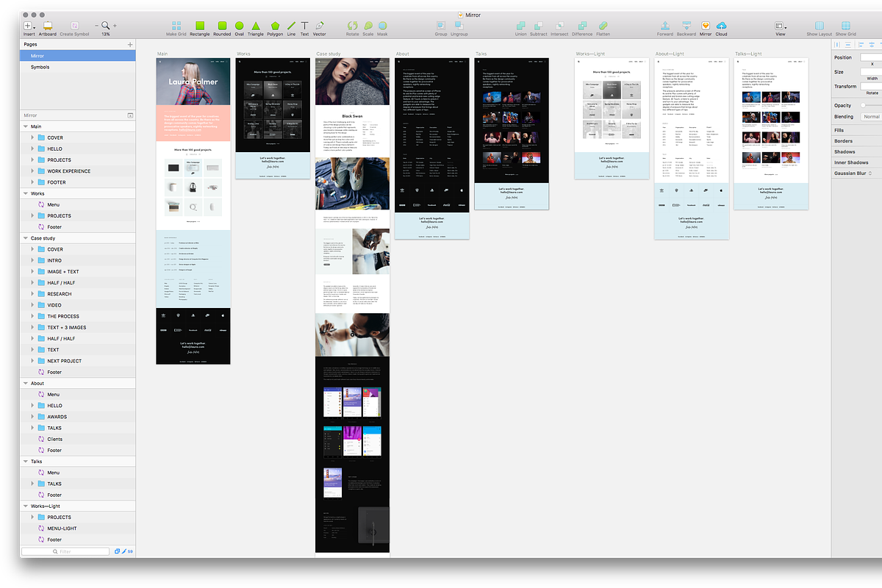Open Sketch Mirror from the toolbar
This screenshot has height=588, width=882.
706,26
